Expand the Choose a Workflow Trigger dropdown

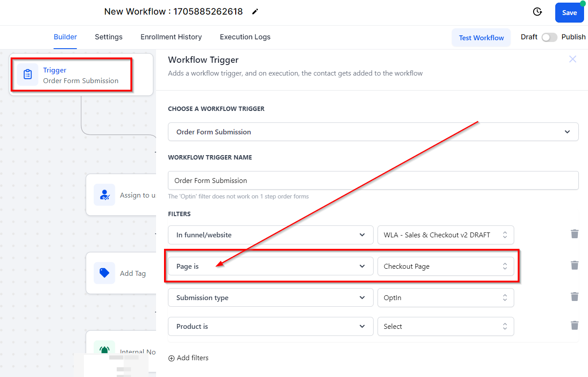[373, 132]
